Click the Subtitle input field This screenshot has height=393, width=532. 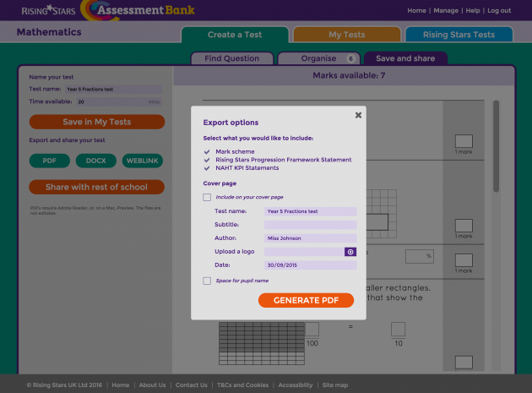pyautogui.click(x=311, y=225)
